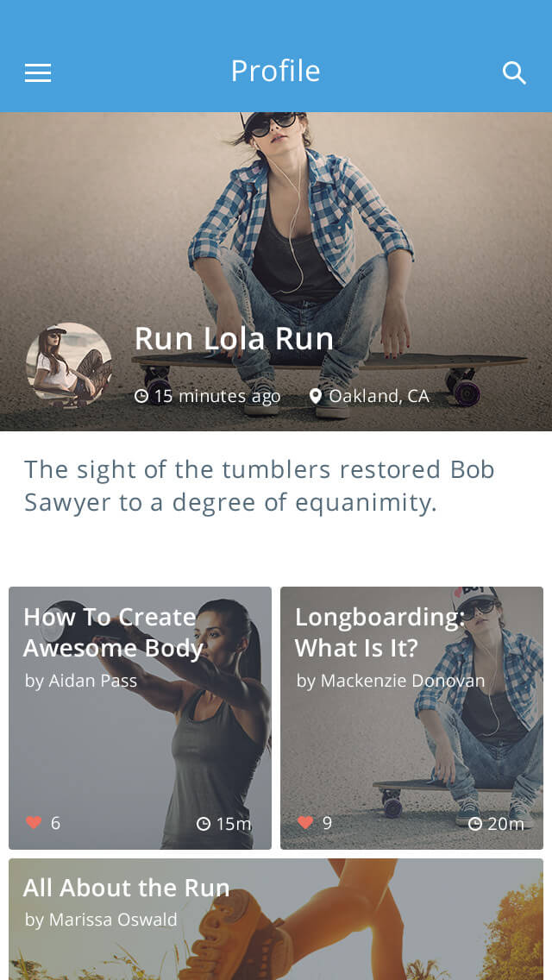The image size is (552, 980).
Task: Open the Oakland, CA location link
Action: (379, 396)
